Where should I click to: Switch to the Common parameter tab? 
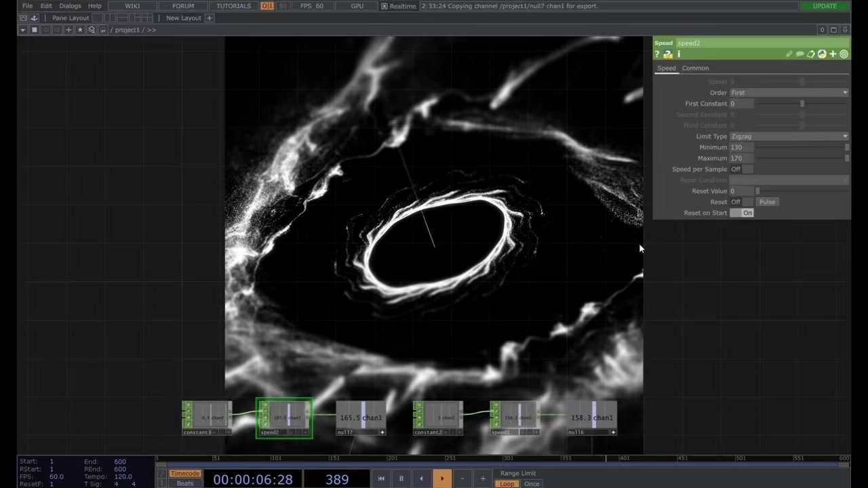pos(695,68)
